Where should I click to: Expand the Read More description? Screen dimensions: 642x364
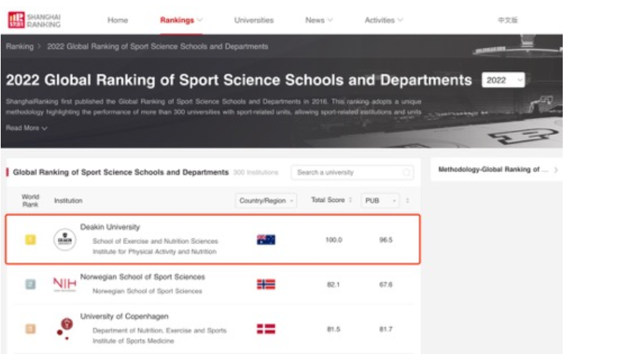click(x=26, y=128)
